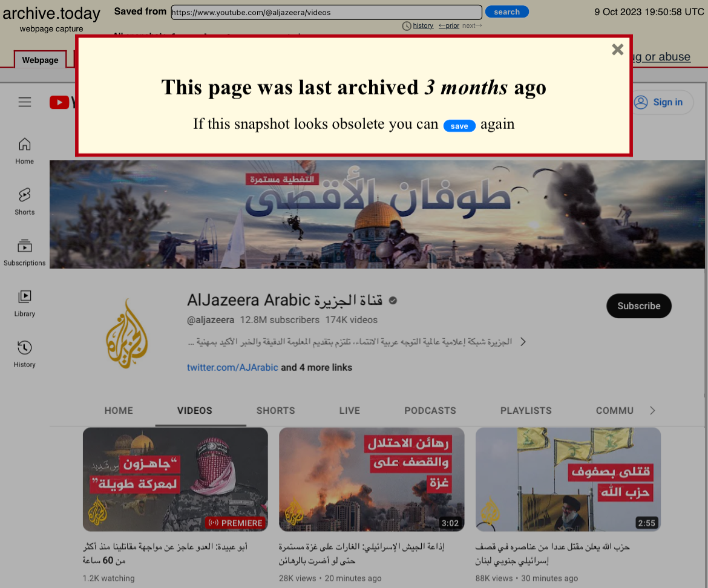708x588 pixels.
Task: Show more channel tabs with right chevron
Action: 652,410
